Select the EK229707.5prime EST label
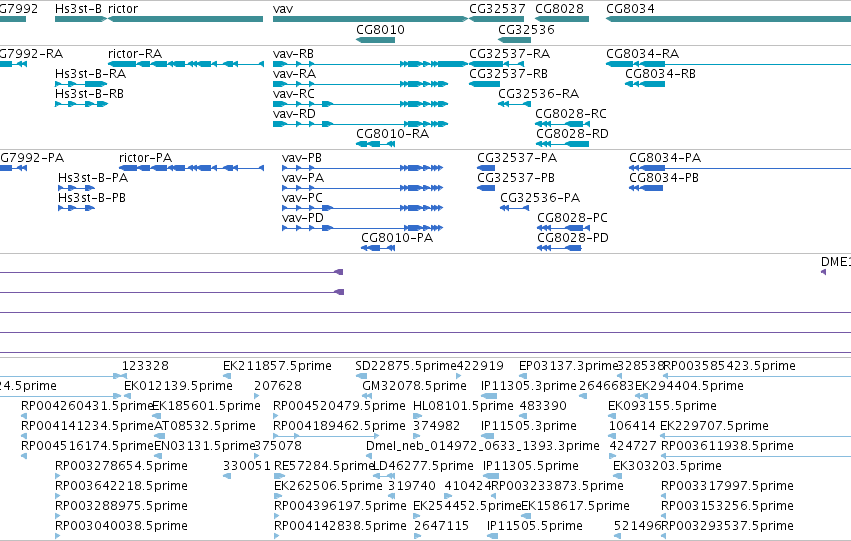This screenshot has height=541, width=851. (x=714, y=427)
